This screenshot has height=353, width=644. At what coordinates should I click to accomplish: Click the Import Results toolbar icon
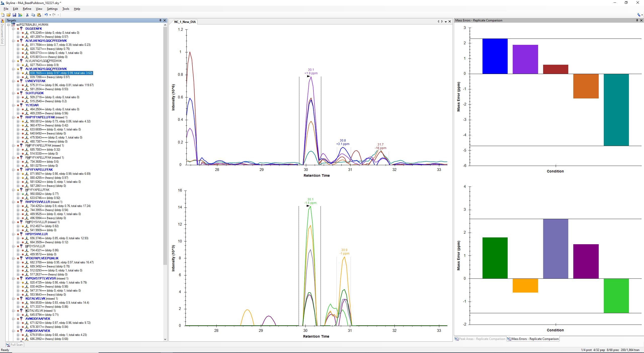pyautogui.click(x=20, y=15)
